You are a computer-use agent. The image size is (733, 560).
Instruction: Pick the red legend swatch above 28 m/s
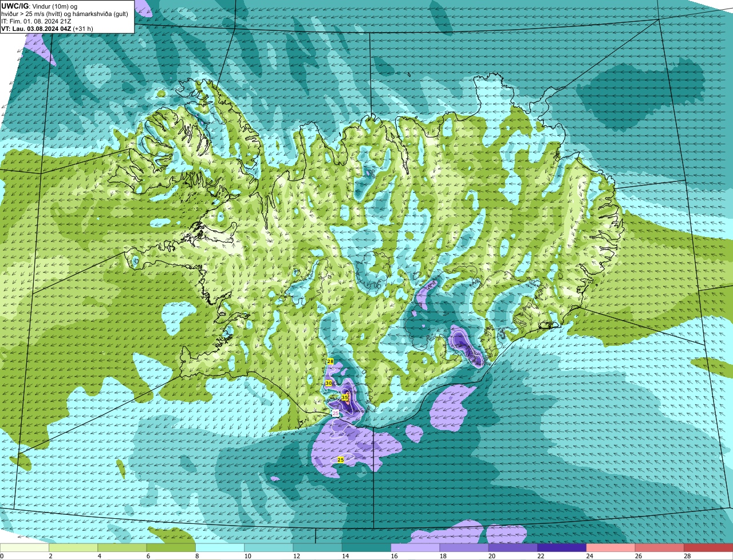(x=708, y=547)
